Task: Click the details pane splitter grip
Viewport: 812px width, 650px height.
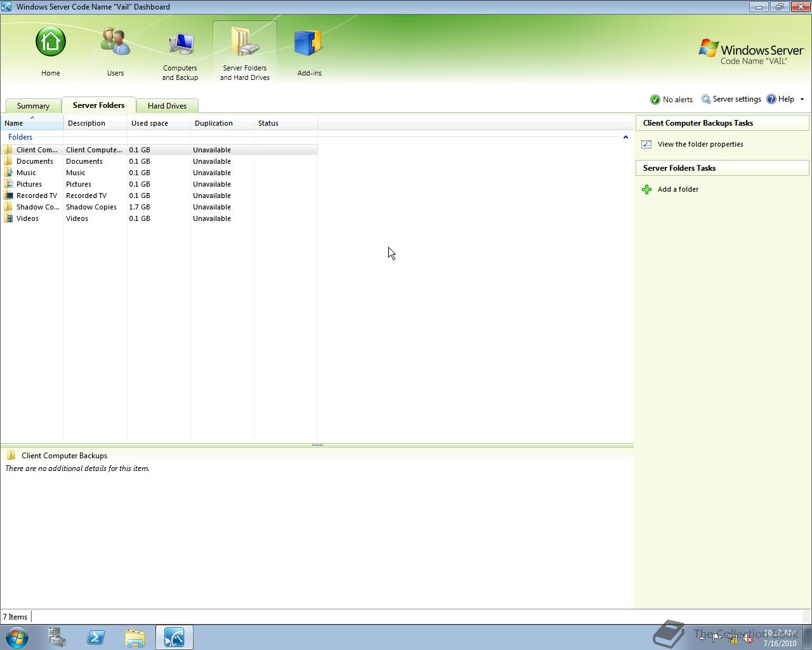Action: click(x=317, y=445)
